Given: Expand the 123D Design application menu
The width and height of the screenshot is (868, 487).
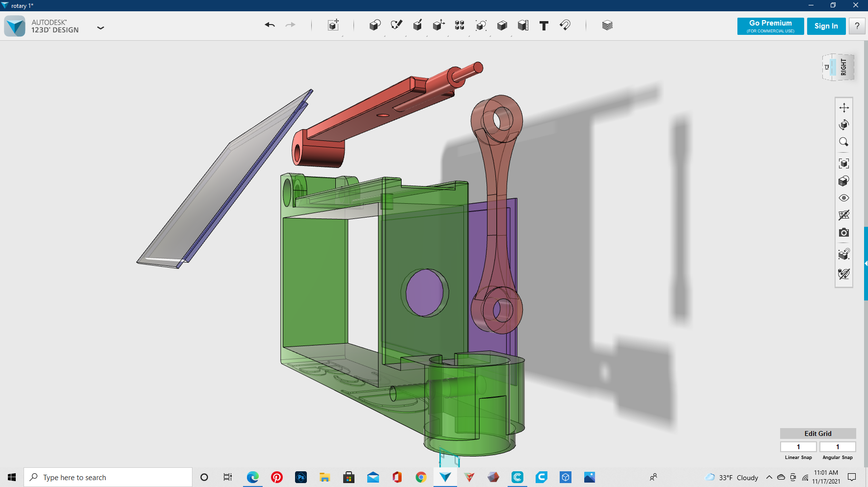Looking at the screenshot, I should coord(101,28).
